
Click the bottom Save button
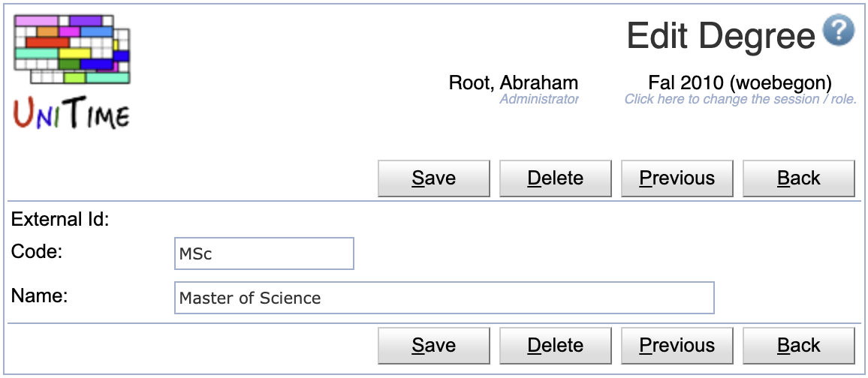tap(433, 346)
